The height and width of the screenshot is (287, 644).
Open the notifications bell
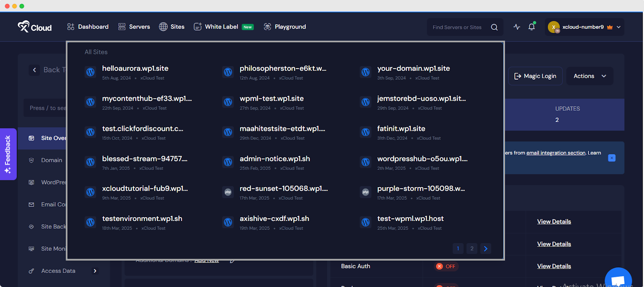532,27
